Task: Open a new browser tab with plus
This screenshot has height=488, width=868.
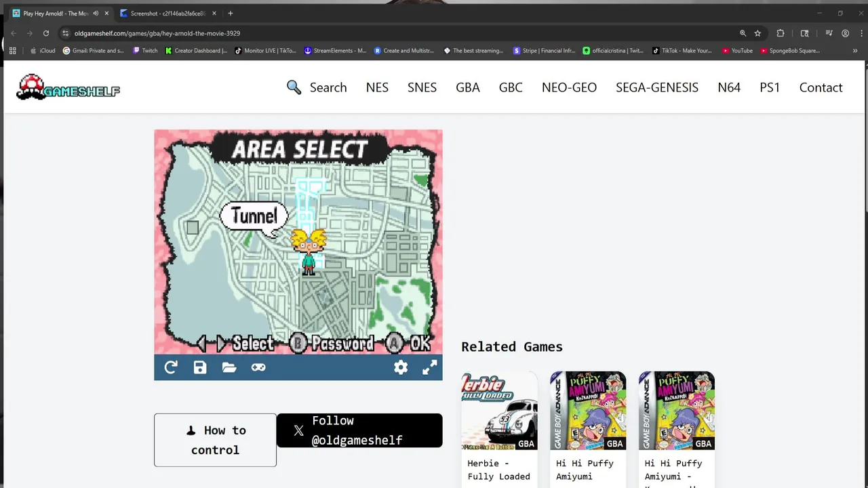Action: (231, 14)
